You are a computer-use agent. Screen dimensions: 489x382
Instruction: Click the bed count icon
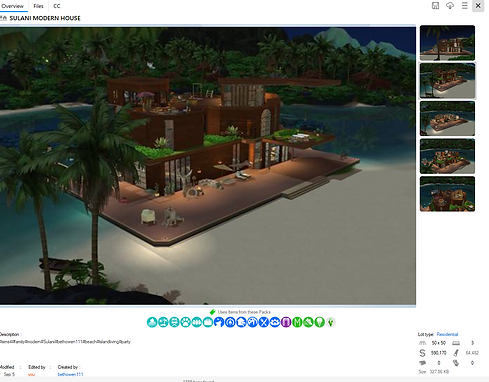coord(456,343)
